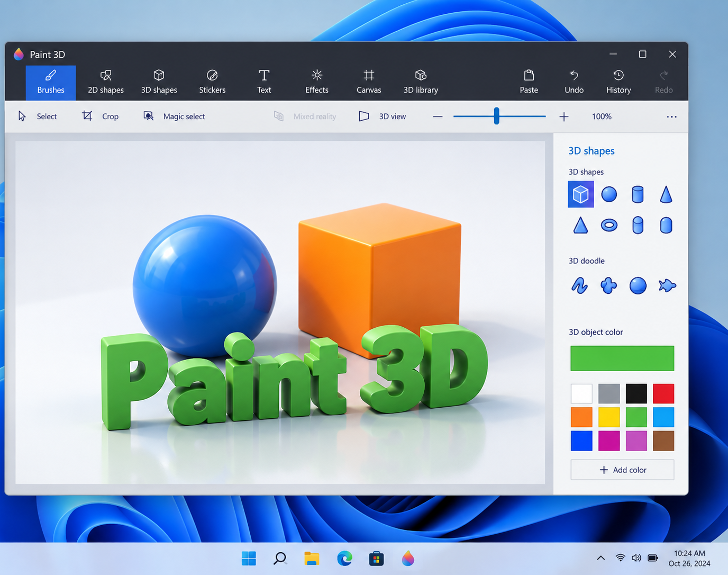This screenshot has width=728, height=575.
Task: Select the 3D cube shape
Action: tap(581, 194)
